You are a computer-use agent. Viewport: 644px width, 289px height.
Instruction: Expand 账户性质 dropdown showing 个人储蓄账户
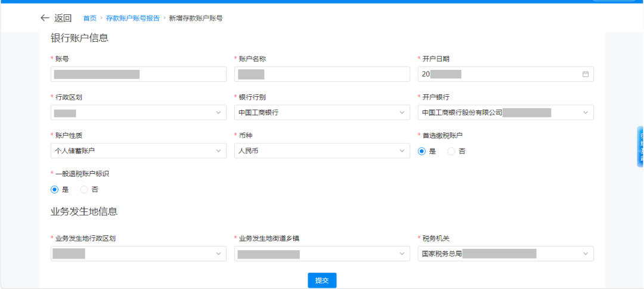pos(138,151)
